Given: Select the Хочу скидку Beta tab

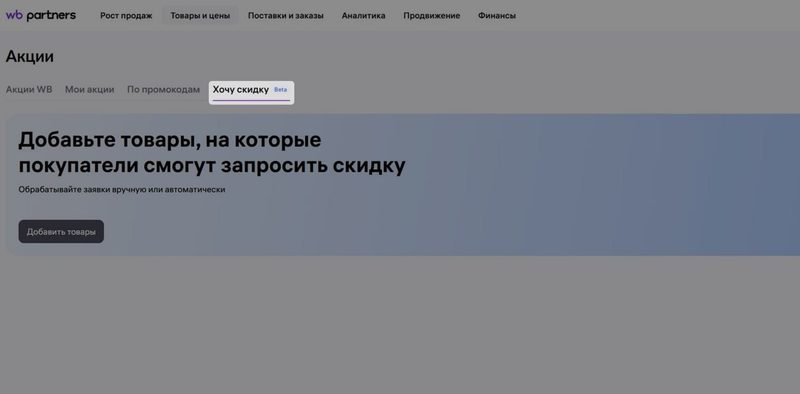Looking at the screenshot, I should pyautogui.click(x=251, y=92).
